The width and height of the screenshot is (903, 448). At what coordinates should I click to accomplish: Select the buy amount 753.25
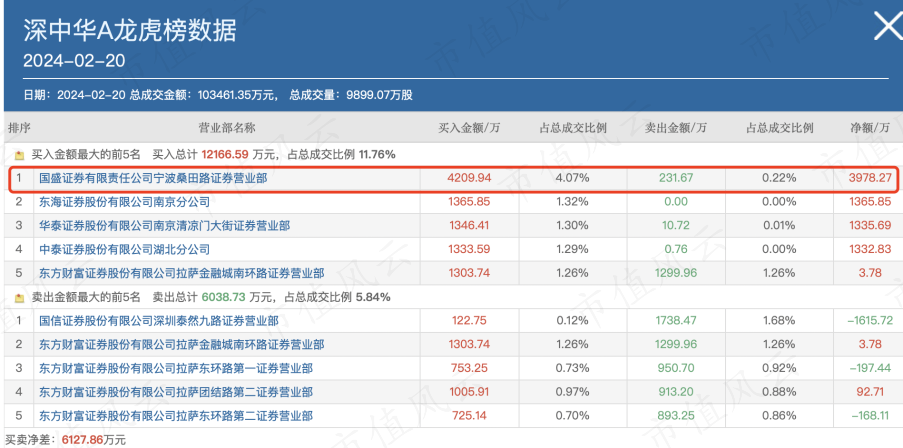pos(469,369)
